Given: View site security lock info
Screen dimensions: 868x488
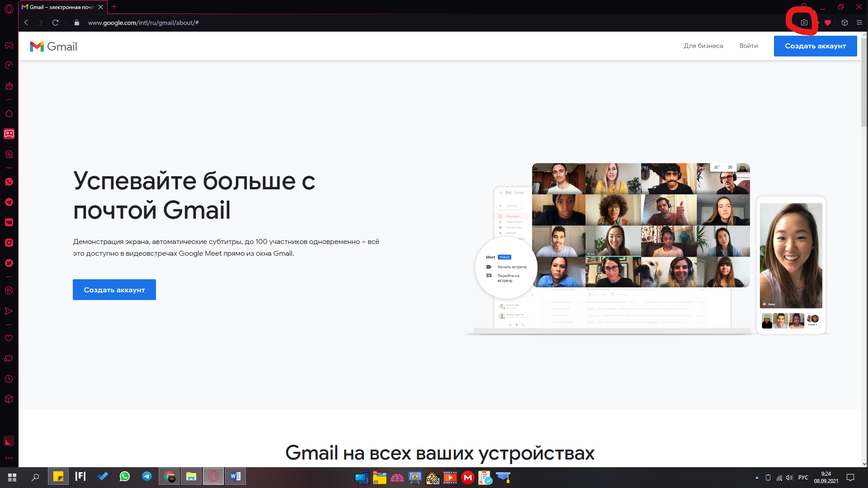Looking at the screenshot, I should pos(77,23).
